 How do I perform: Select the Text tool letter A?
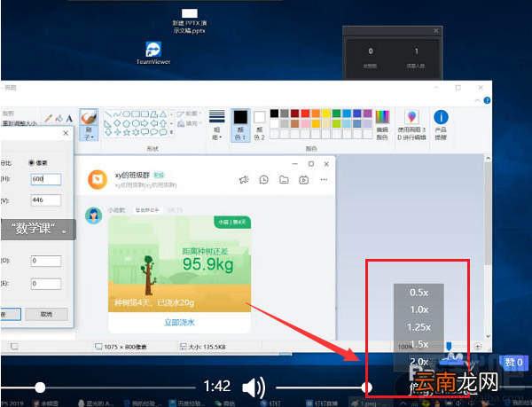pyautogui.click(x=69, y=118)
